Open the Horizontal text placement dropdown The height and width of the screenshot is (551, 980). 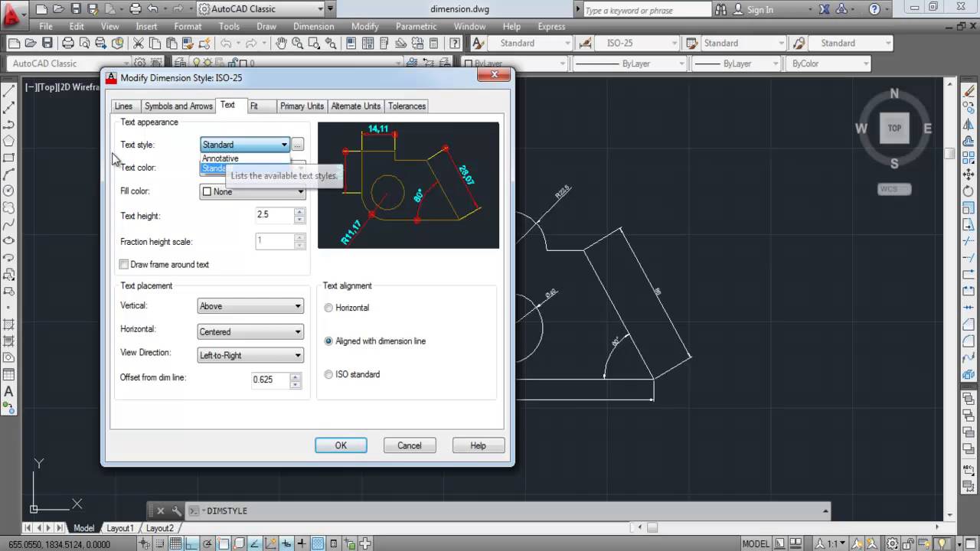pyautogui.click(x=250, y=332)
